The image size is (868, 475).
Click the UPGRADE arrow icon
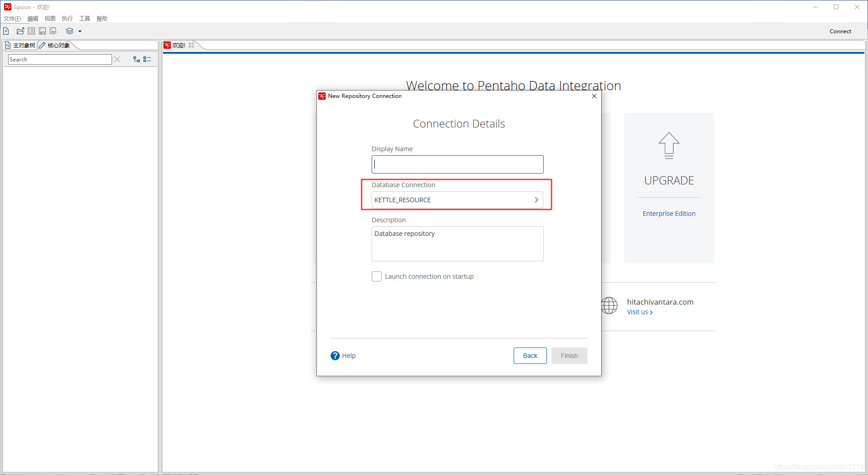pyautogui.click(x=669, y=145)
